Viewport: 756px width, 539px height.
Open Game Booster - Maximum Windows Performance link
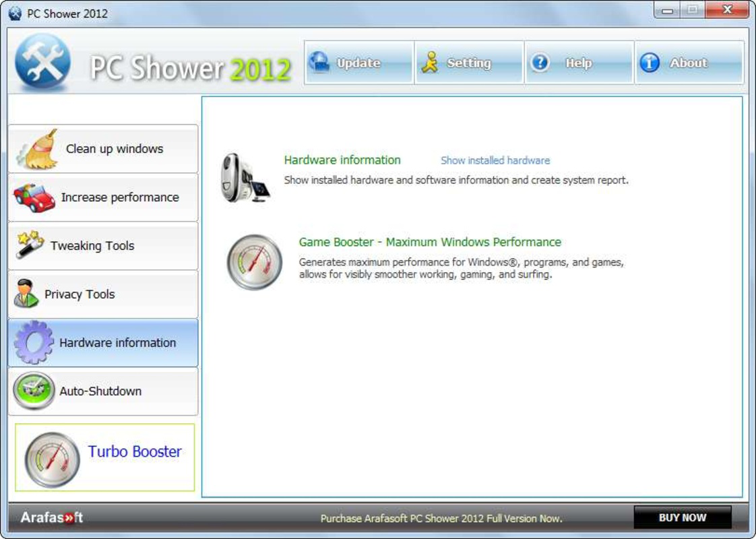(430, 242)
